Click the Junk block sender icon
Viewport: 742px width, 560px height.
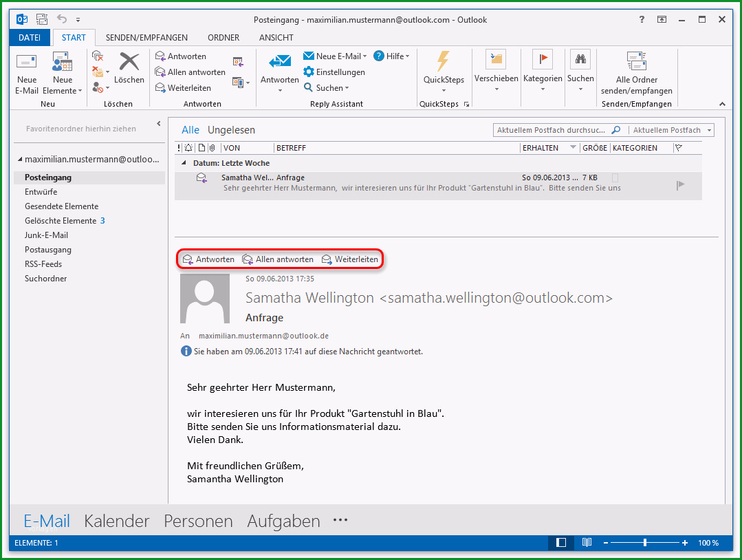[x=98, y=87]
